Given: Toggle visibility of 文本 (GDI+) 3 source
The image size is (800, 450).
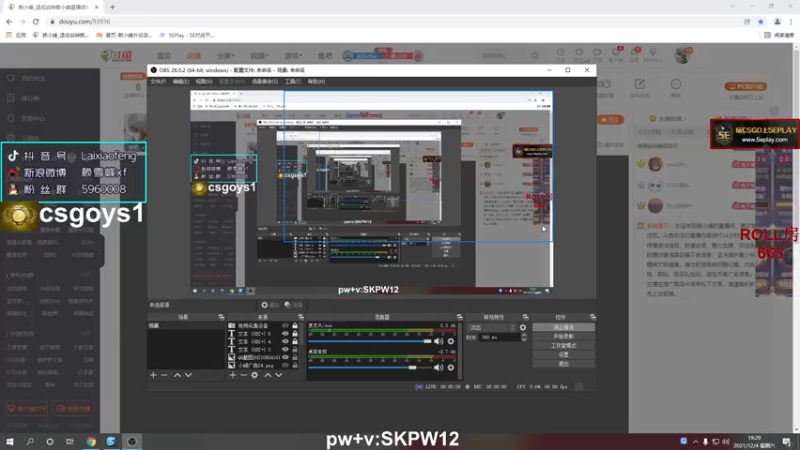Looking at the screenshot, I should coord(285,349).
